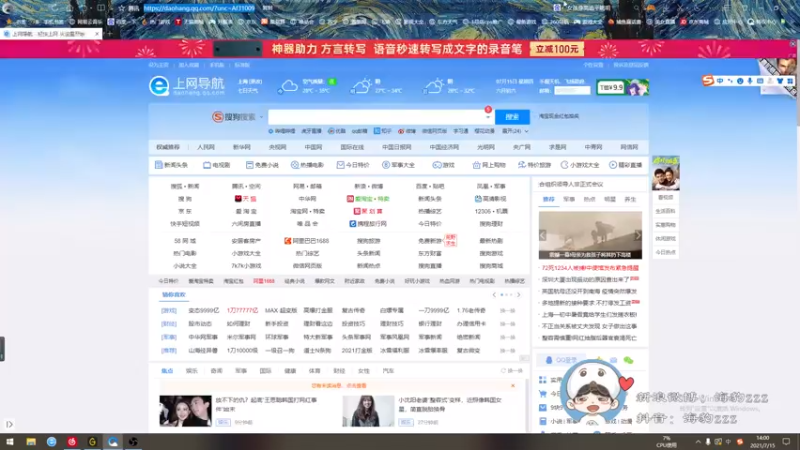
Task: Open the 热播电影 icon shortcut
Action: (x=307, y=165)
